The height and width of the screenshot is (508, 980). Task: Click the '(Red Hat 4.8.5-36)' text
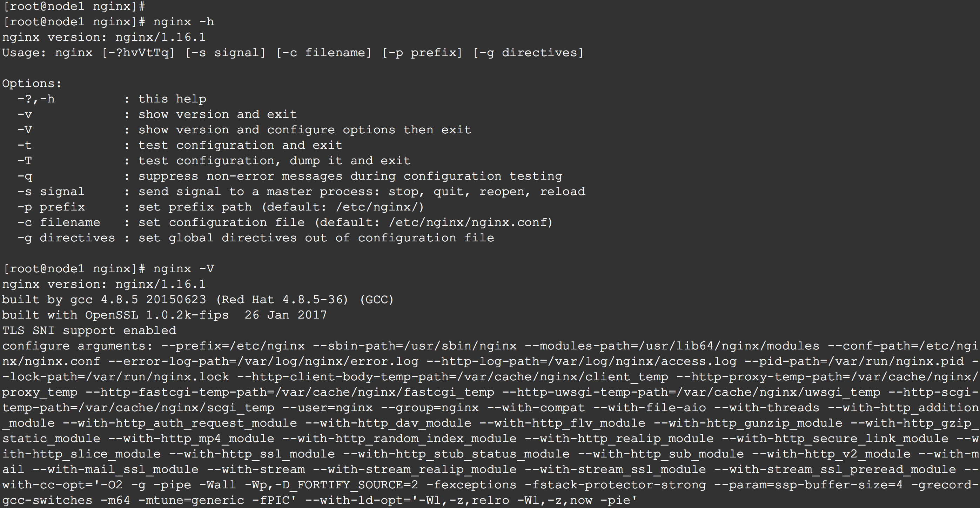(x=282, y=300)
